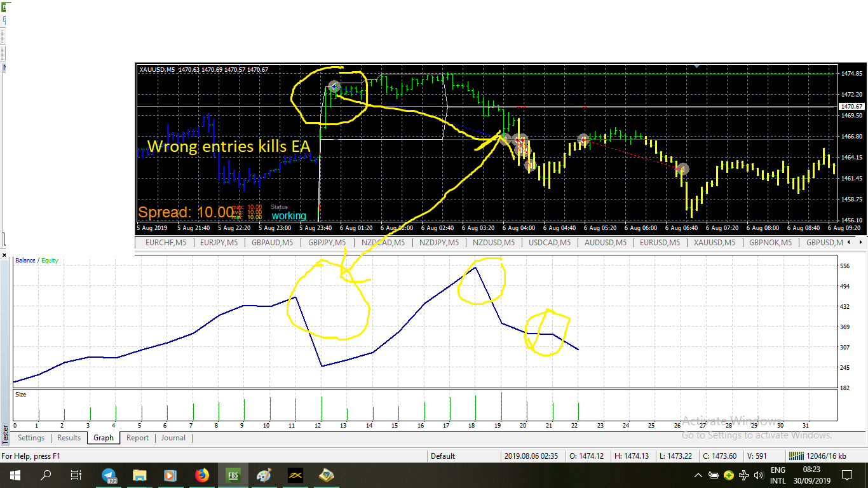Click the Size sub-panel label
The image size is (868, 488).
coord(21,395)
